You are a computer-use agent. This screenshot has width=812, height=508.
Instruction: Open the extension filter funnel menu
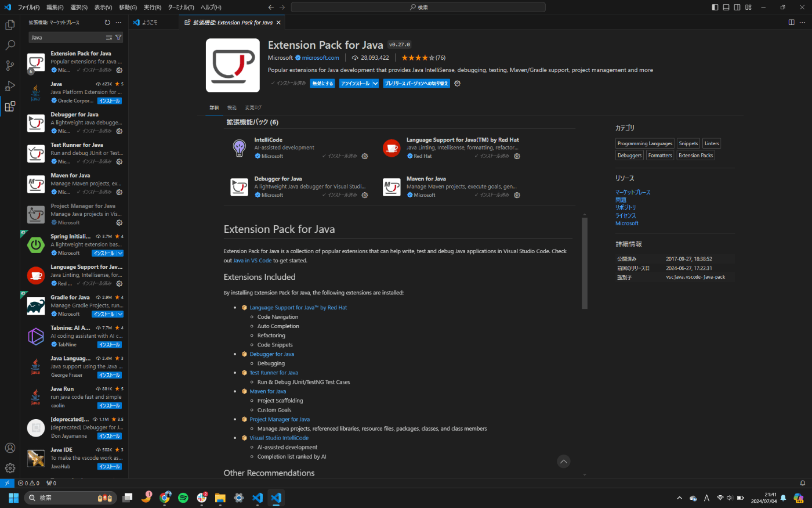click(x=118, y=37)
